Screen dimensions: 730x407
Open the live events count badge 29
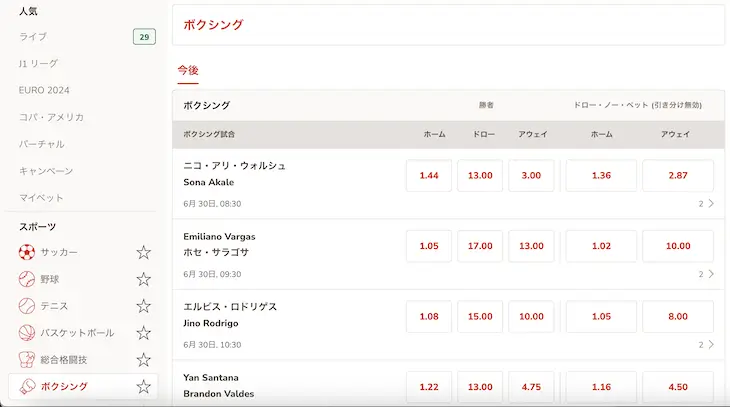[x=144, y=37]
